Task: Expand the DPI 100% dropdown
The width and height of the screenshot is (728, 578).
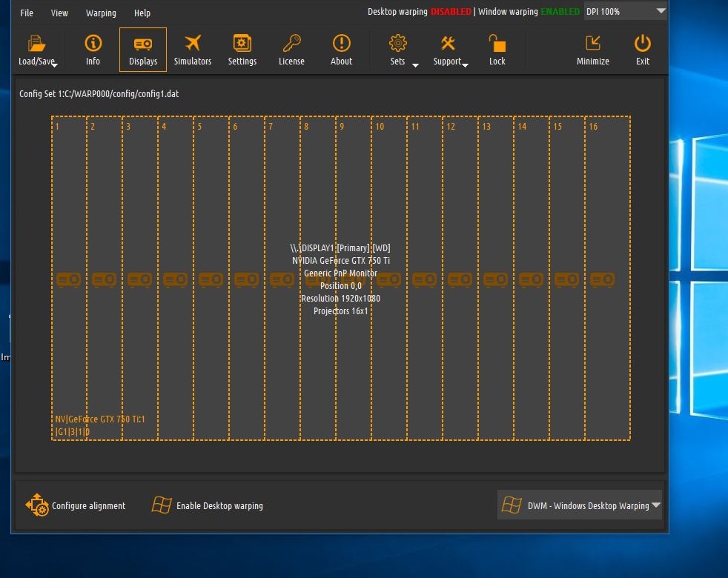Action: (x=625, y=11)
